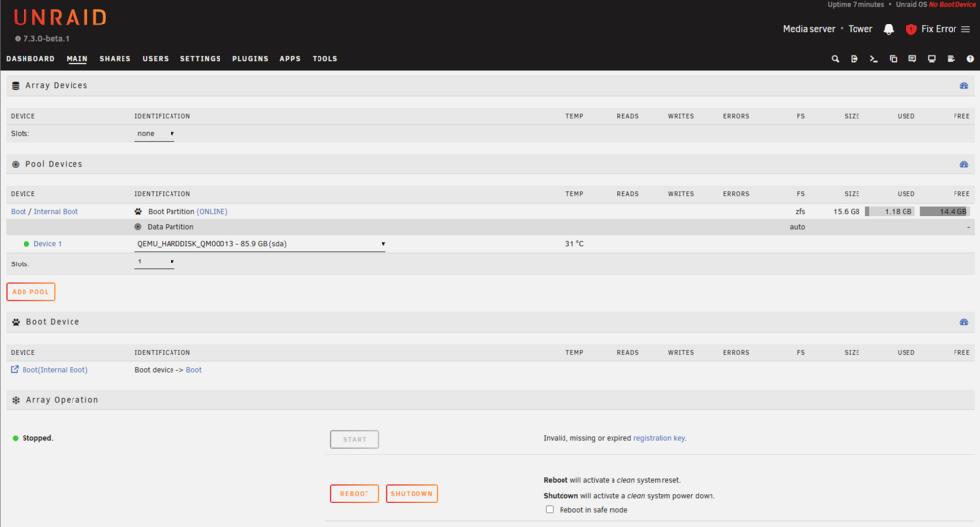This screenshot has height=527, width=980.
Task: Open the Settings menu
Action: click(x=201, y=59)
